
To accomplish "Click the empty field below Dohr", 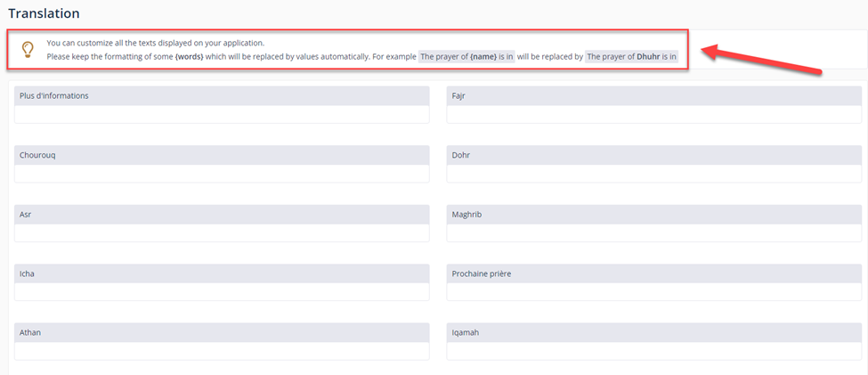I will tap(654, 174).
